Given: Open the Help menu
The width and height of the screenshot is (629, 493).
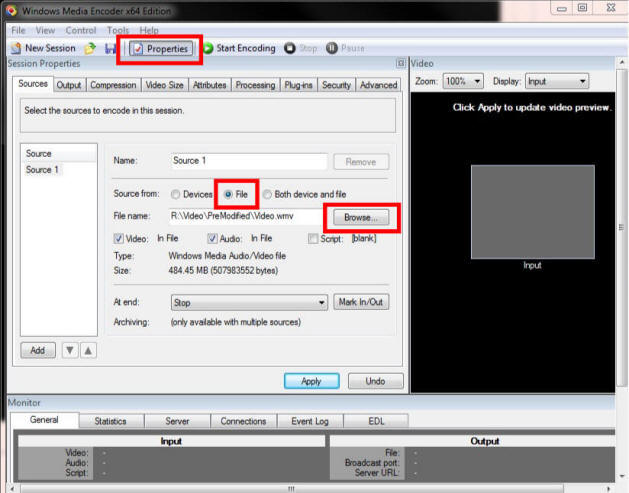Looking at the screenshot, I should coord(149,30).
